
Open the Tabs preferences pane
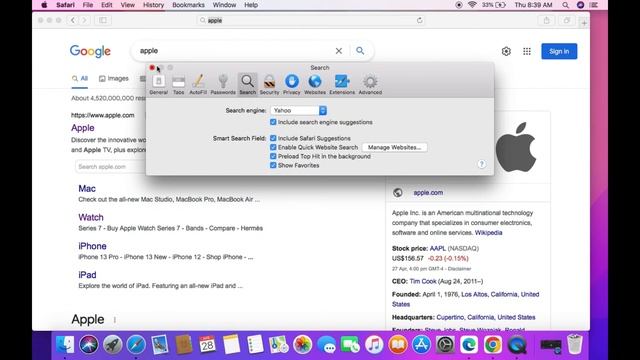[x=178, y=85]
